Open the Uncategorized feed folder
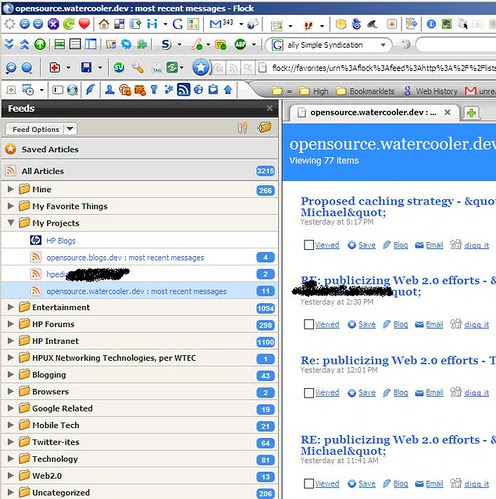The height and width of the screenshot is (499, 496). point(139,492)
